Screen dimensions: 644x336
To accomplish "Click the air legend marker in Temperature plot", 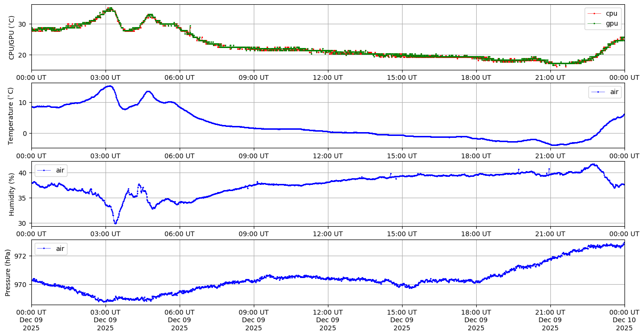I will (598, 92).
